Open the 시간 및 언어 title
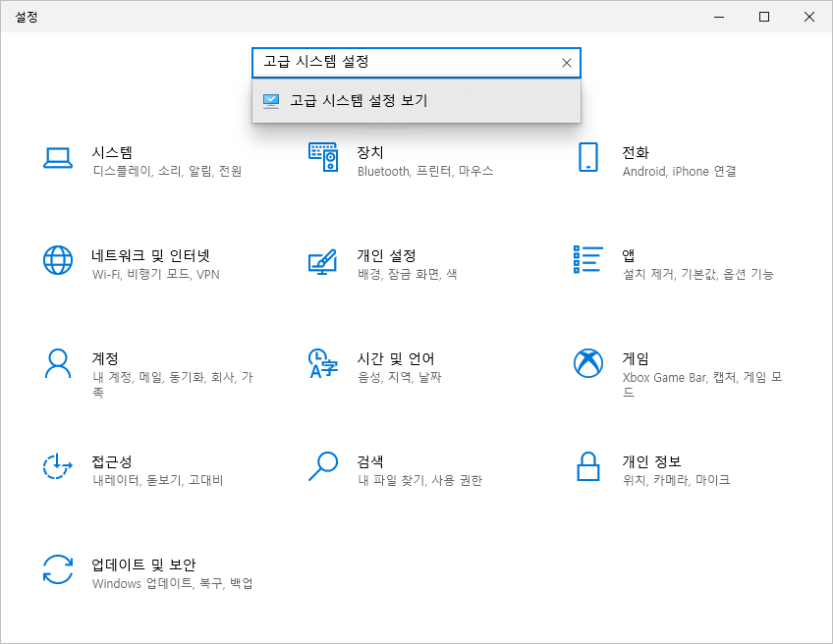Image resolution: width=833 pixels, height=644 pixels. click(x=396, y=359)
